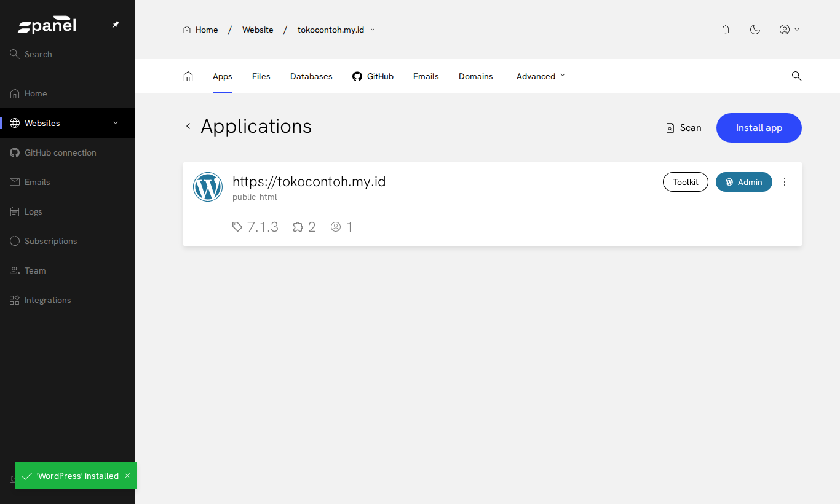Click the WordPress logo thumbnail
Screen dimensions: 840x504
point(208,187)
